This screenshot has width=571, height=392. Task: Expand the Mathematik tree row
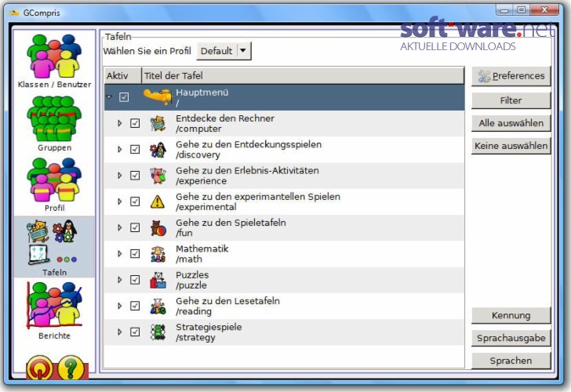coord(119,254)
